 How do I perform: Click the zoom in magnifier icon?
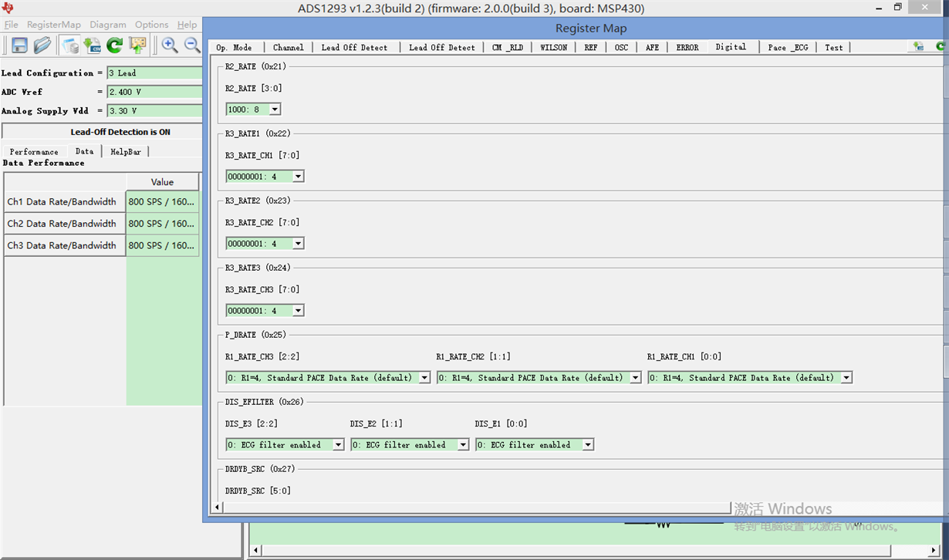click(170, 46)
